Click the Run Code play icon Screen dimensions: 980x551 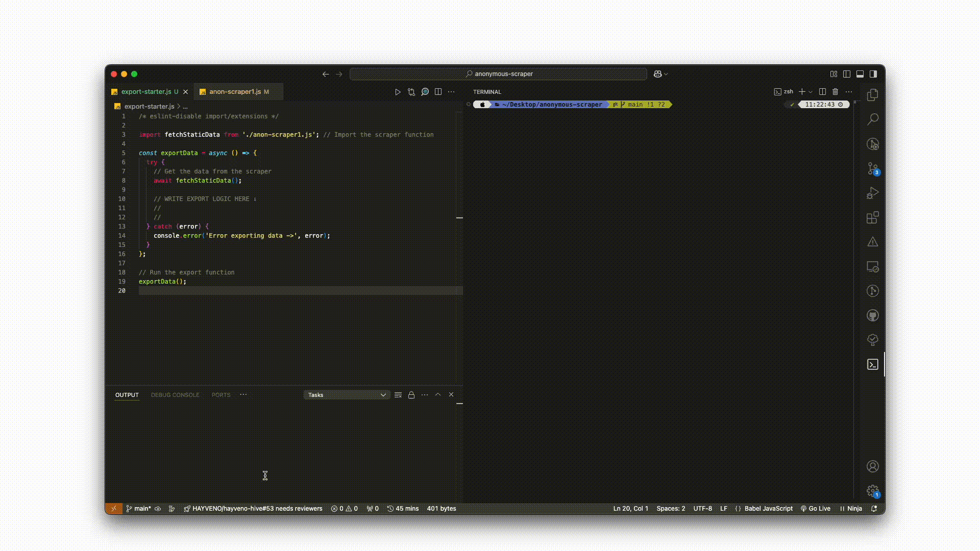(x=398, y=92)
